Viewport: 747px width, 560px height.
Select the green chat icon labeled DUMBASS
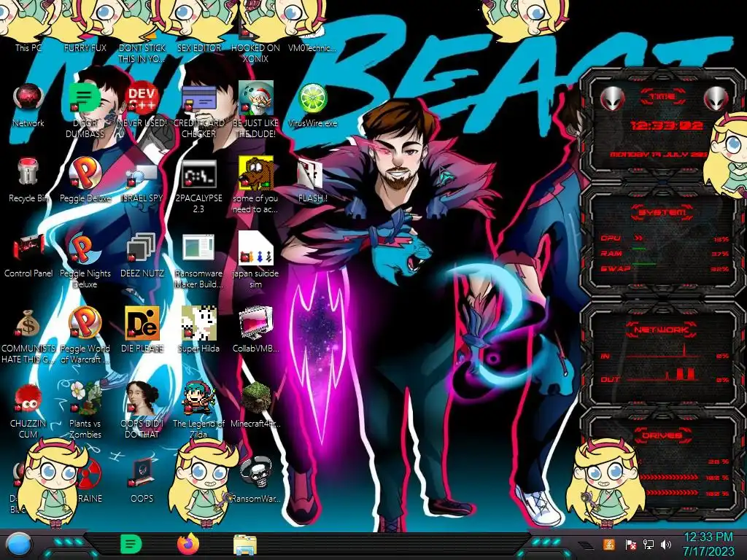click(x=85, y=98)
